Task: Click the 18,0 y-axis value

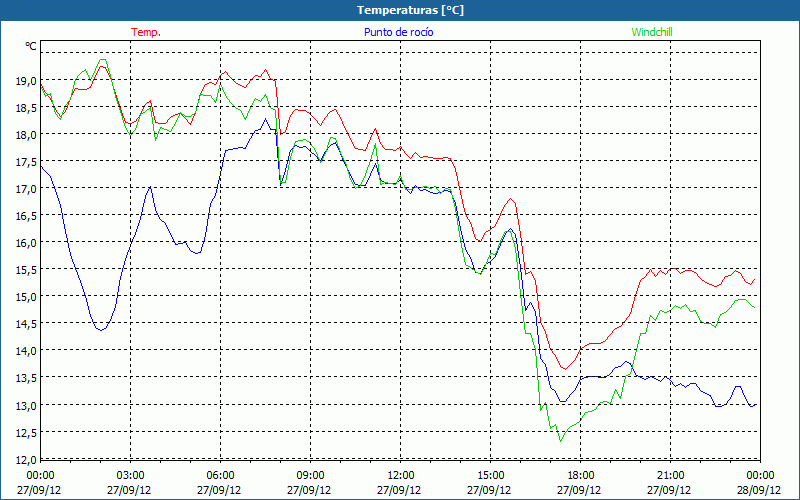Action: (26, 134)
